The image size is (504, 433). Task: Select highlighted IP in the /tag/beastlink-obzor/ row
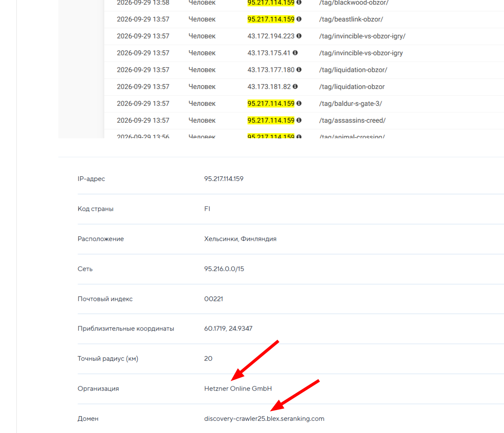(x=271, y=19)
